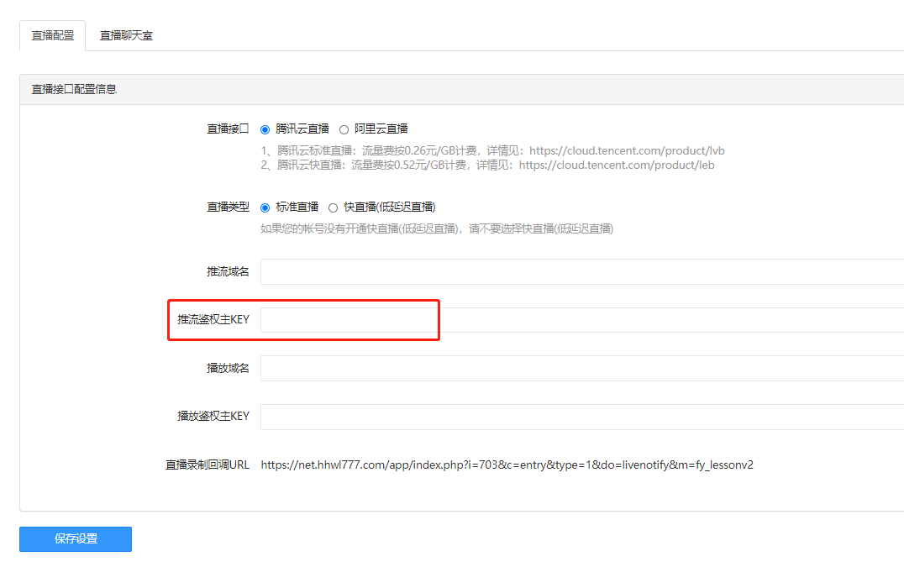This screenshot has height=588, width=904.
Task: Focus the 推流域名 input field
Action: [x=582, y=271]
